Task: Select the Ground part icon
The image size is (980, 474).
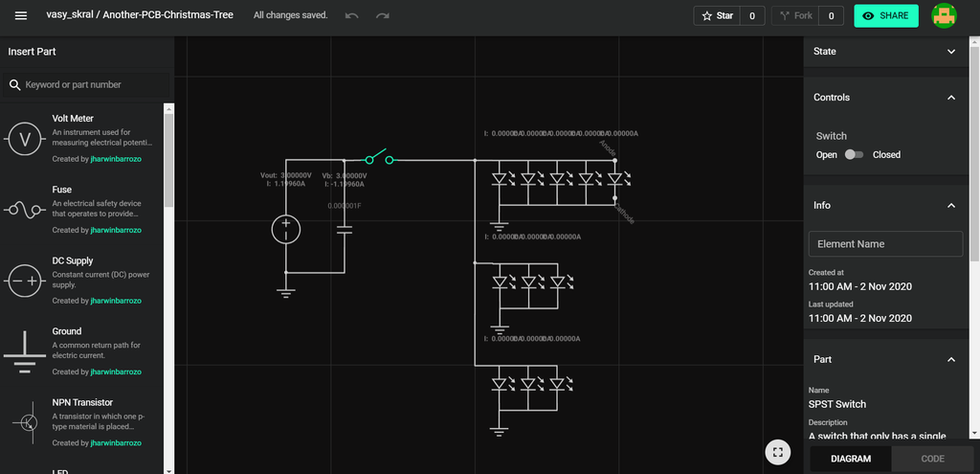Action: coord(24,352)
